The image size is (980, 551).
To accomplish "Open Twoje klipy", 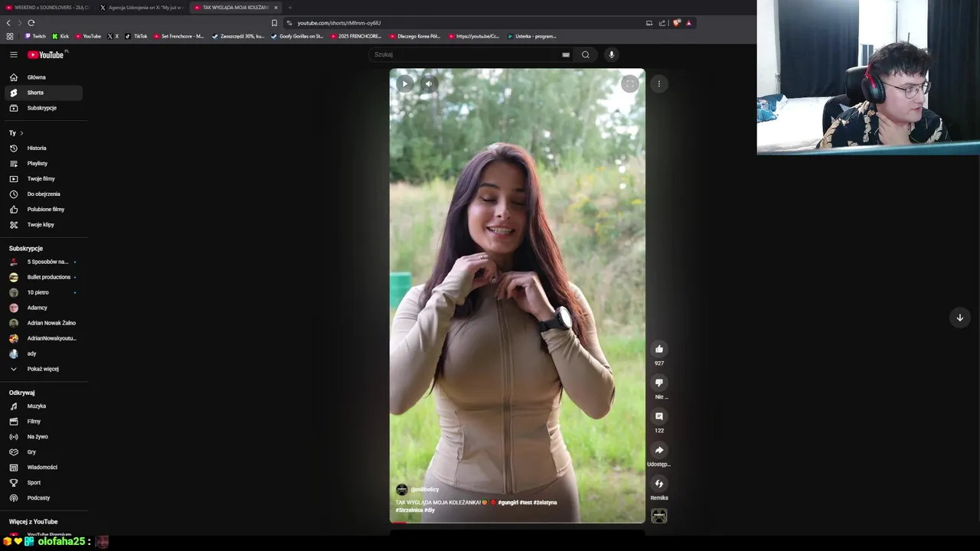I will click(x=43, y=224).
